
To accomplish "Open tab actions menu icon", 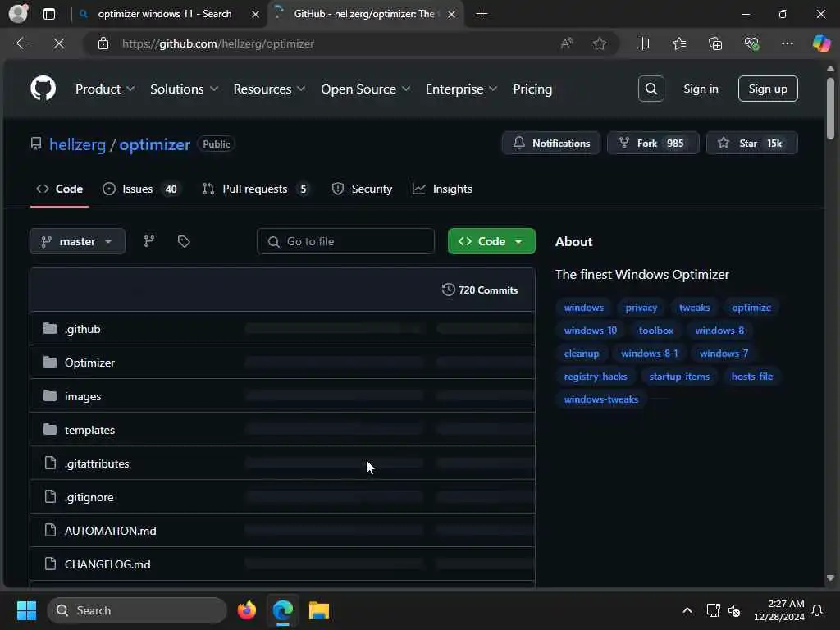I will coord(48,14).
